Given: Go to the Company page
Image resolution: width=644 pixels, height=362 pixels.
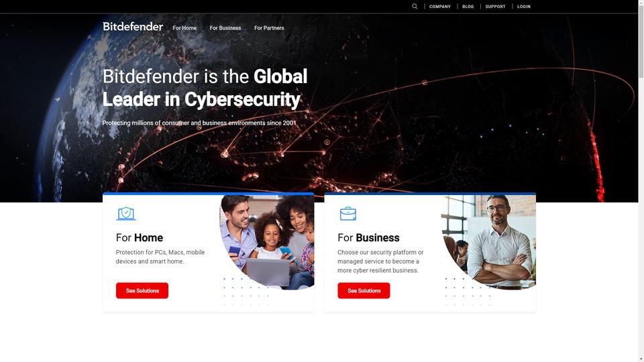Looking at the screenshot, I should pos(440,7).
